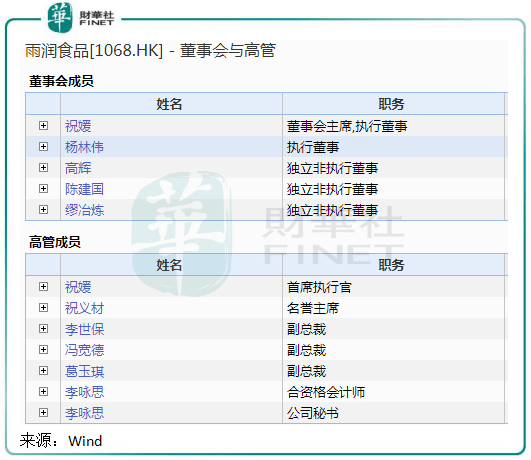Expand the 祝媛 董事会主席 row
The image size is (531, 460).
coord(43,126)
